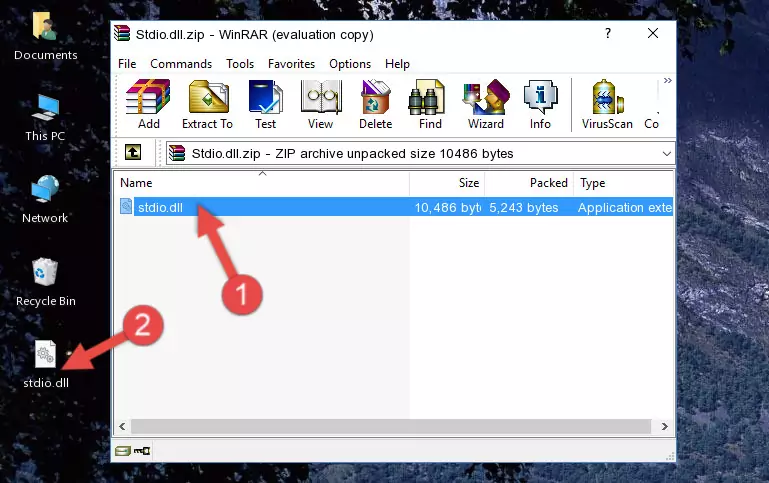Select the stdio.dll desktop file
769x483 pixels.
point(46,365)
